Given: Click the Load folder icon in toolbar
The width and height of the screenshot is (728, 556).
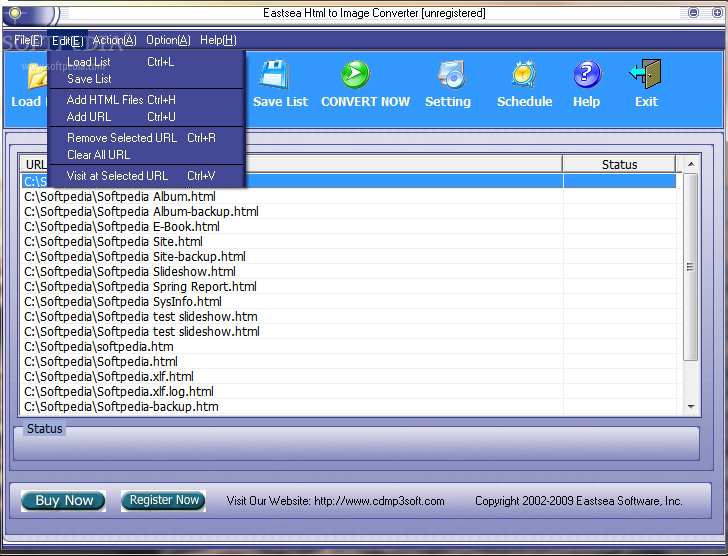Looking at the screenshot, I should [x=37, y=76].
